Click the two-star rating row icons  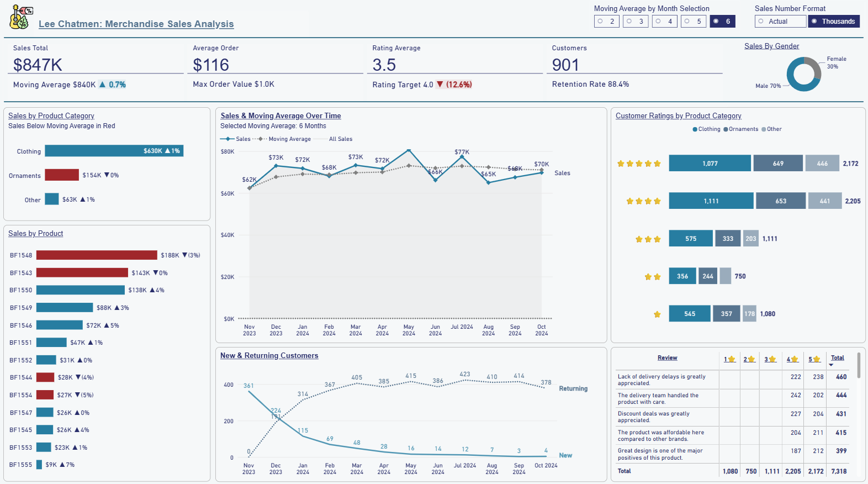653,277
